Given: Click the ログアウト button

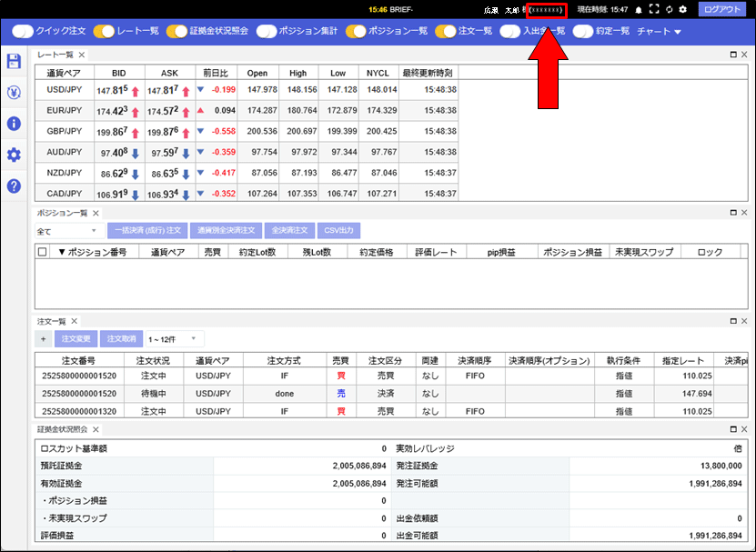Looking at the screenshot, I should 723,9.
